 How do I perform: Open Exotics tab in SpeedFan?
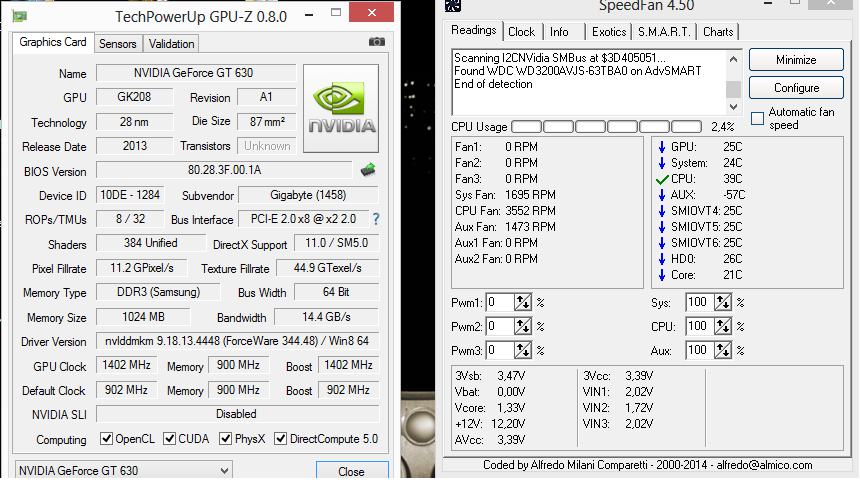click(609, 32)
